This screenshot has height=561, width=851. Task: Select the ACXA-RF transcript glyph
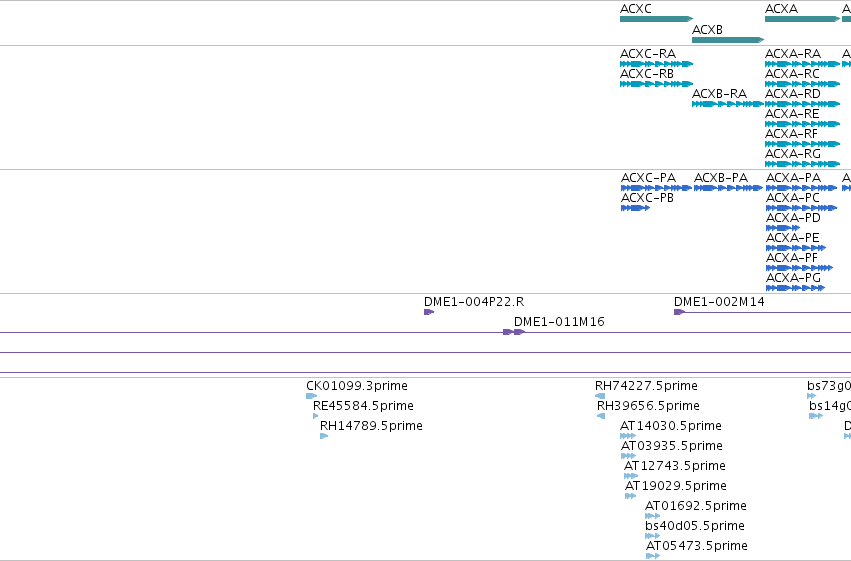click(802, 144)
